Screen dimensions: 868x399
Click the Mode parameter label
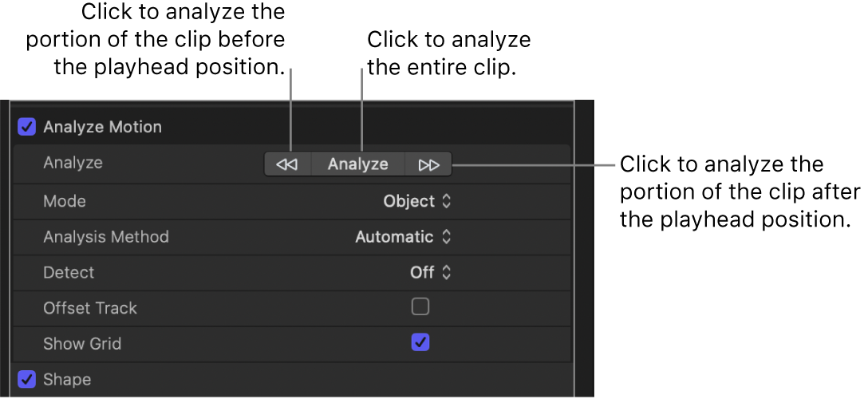[65, 201]
